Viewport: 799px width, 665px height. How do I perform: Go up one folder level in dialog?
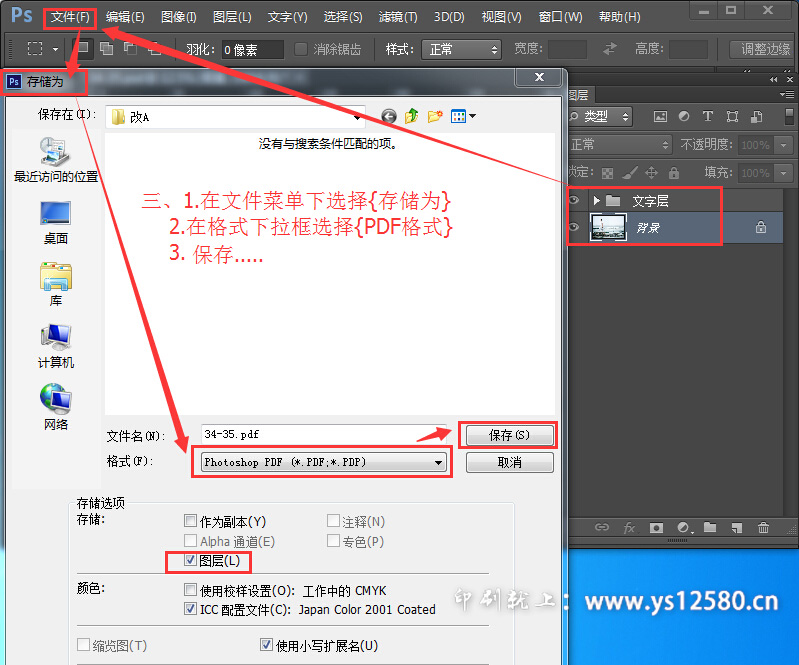pos(412,116)
